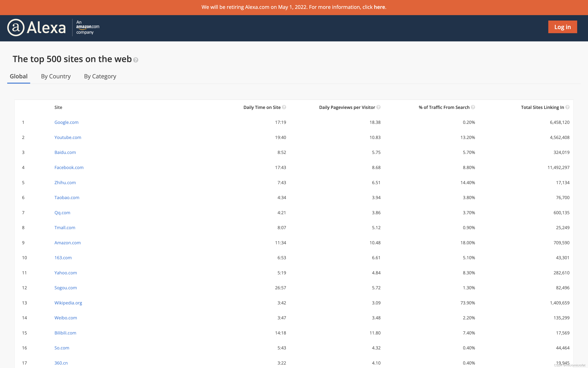Open the Tmall.com site link
588x368 pixels.
[65, 228]
